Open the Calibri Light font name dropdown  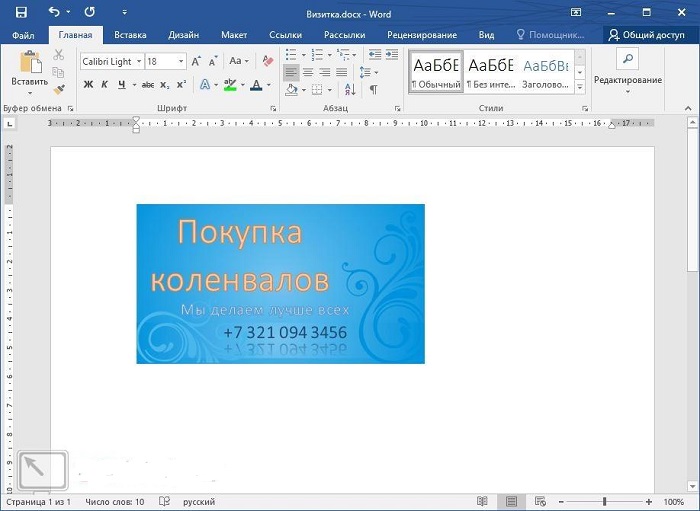coord(138,62)
